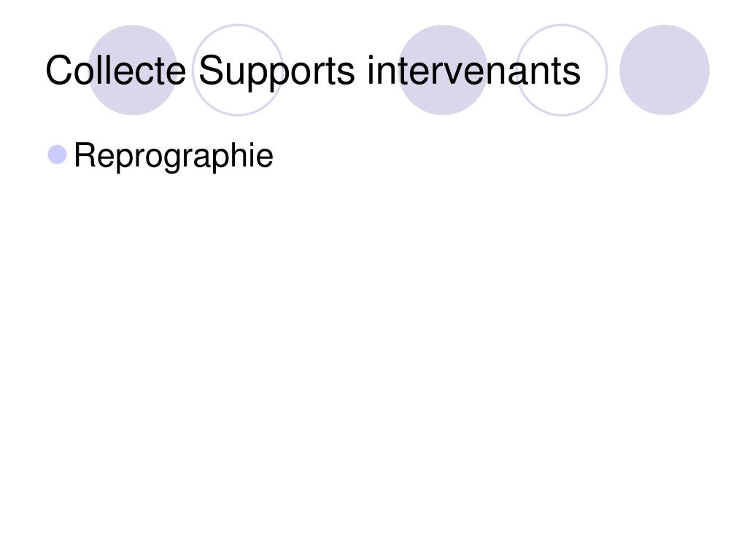The height and width of the screenshot is (560, 747).
Task: Click the filled circle behind the word intervenants
Action: [x=443, y=70]
